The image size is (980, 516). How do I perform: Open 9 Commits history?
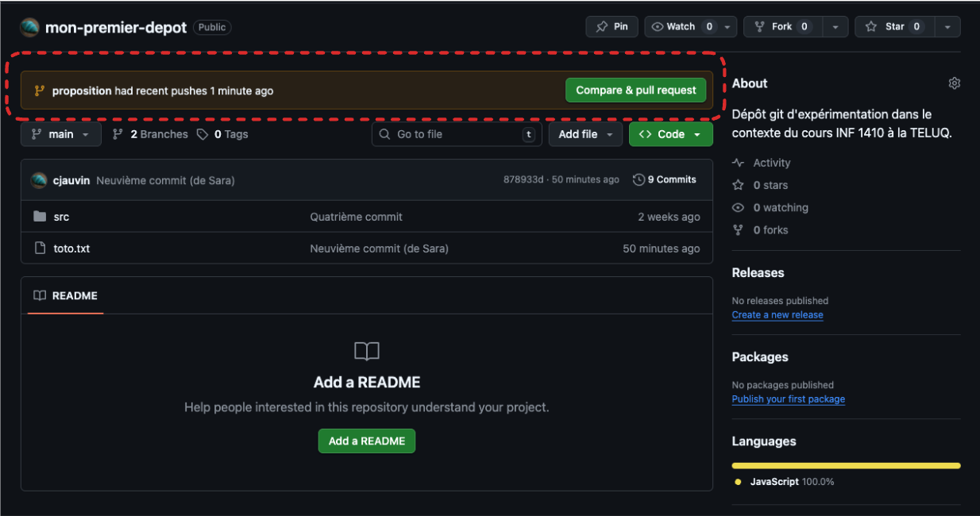pos(665,180)
